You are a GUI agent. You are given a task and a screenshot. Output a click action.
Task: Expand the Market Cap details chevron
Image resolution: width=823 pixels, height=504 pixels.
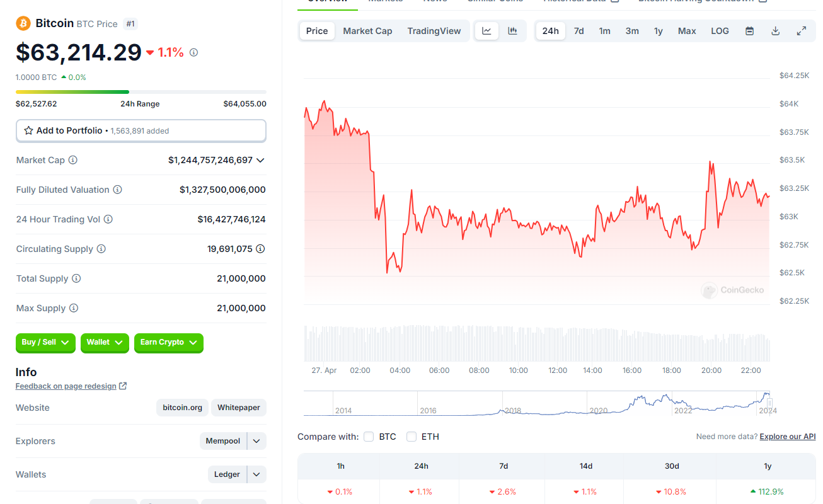(260, 160)
